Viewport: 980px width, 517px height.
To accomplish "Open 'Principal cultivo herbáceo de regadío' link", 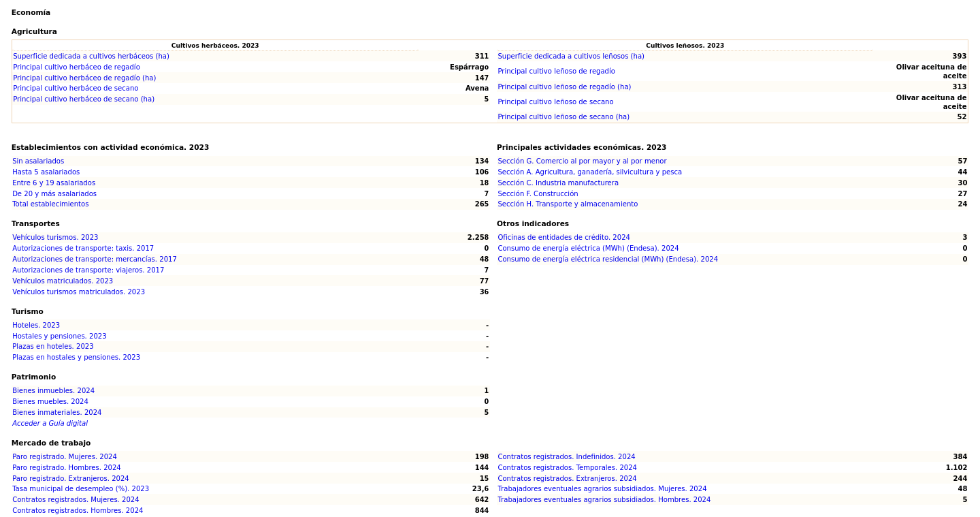I will [76, 67].
